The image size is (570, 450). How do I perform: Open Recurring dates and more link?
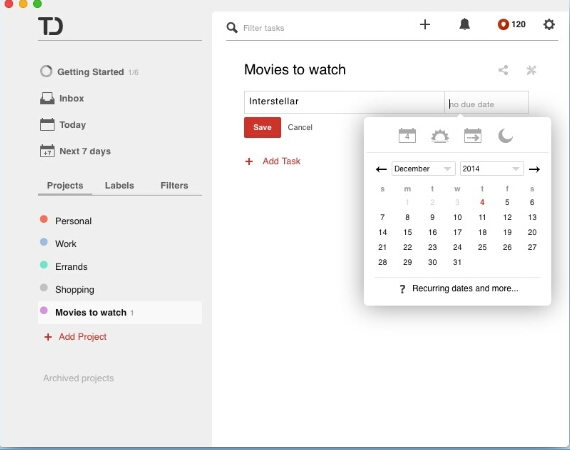coord(465,288)
